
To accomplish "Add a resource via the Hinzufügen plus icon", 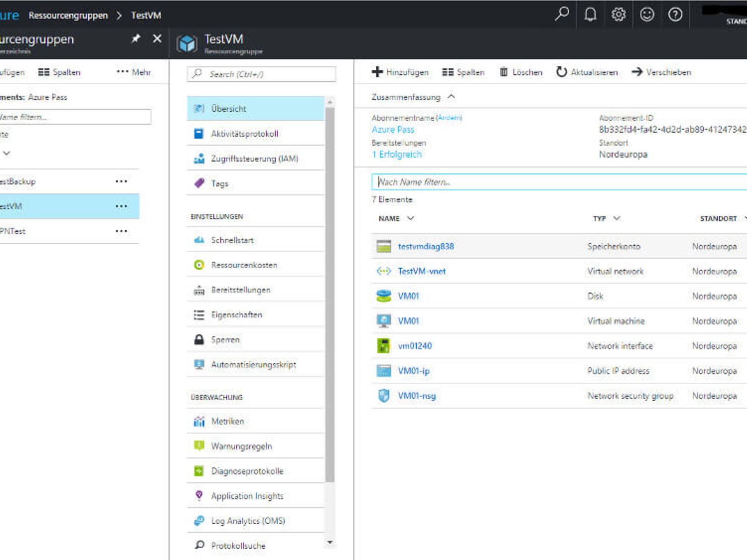I will tap(377, 72).
